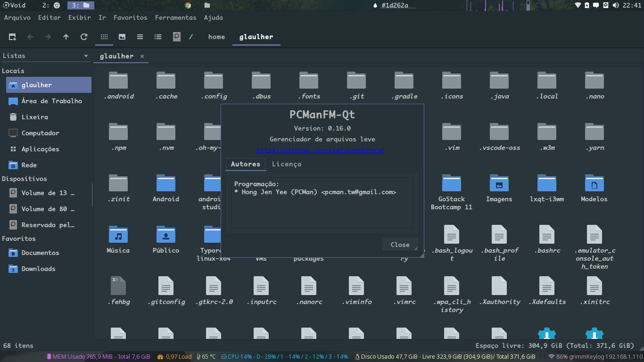Image resolution: width=644 pixels, height=362 pixels.
Task: Select the .xinitrc file icon
Action: tap(594, 286)
